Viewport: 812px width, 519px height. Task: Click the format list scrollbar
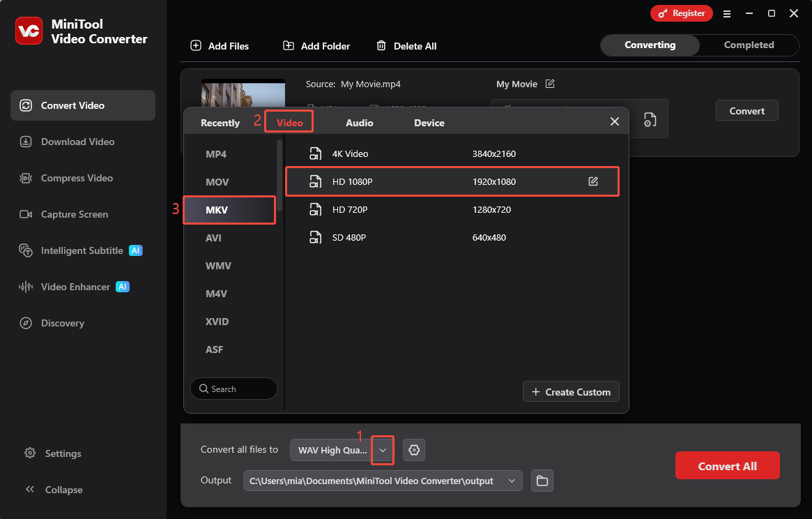pos(279,175)
